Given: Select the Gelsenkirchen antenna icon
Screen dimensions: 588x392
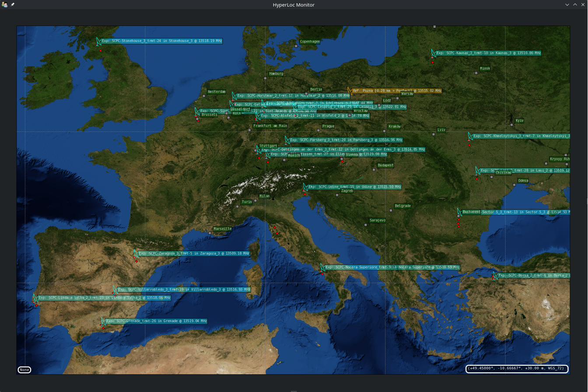Looking at the screenshot, I should tap(232, 105).
